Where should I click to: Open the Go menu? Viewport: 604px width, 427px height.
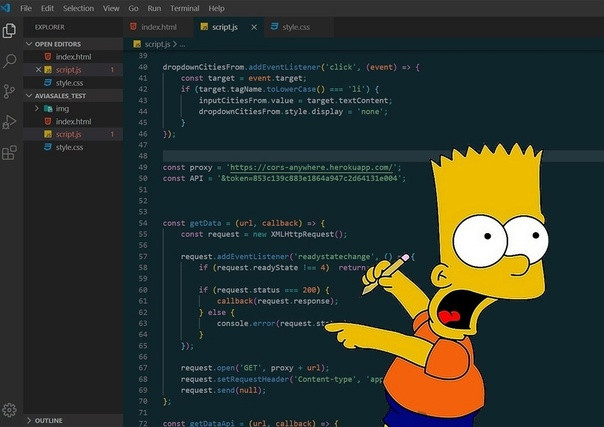[133, 8]
